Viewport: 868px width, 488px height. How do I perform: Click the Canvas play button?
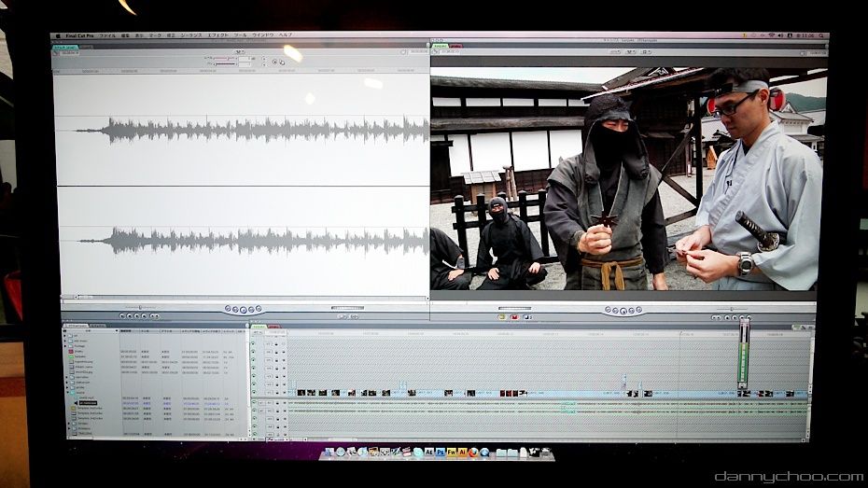coord(622,309)
